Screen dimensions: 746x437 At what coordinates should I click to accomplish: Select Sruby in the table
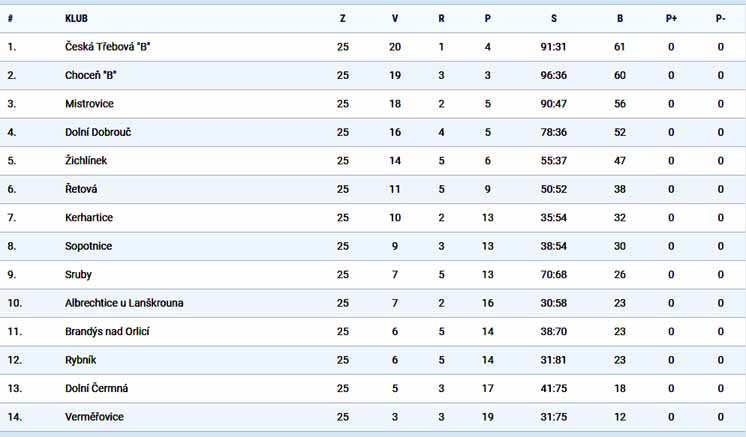(x=79, y=275)
